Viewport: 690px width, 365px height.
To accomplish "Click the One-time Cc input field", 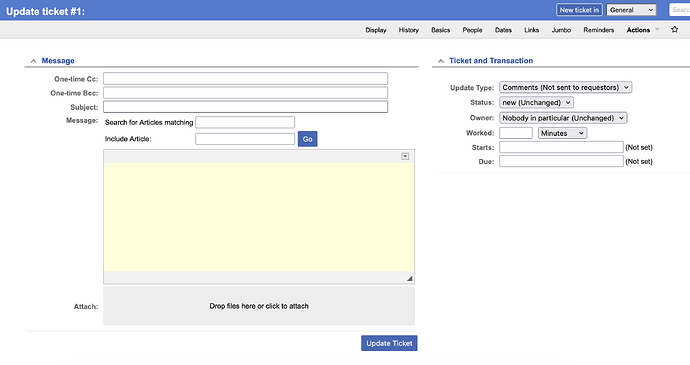I will click(x=246, y=78).
